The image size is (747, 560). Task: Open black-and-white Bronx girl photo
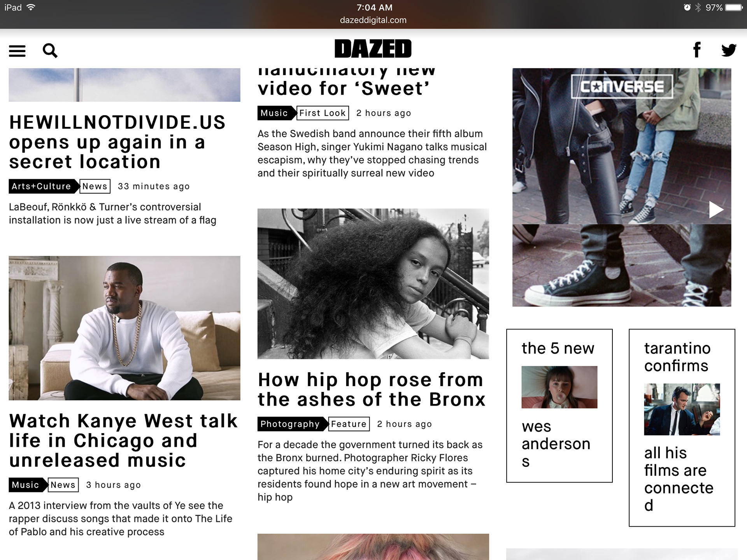tap(373, 283)
